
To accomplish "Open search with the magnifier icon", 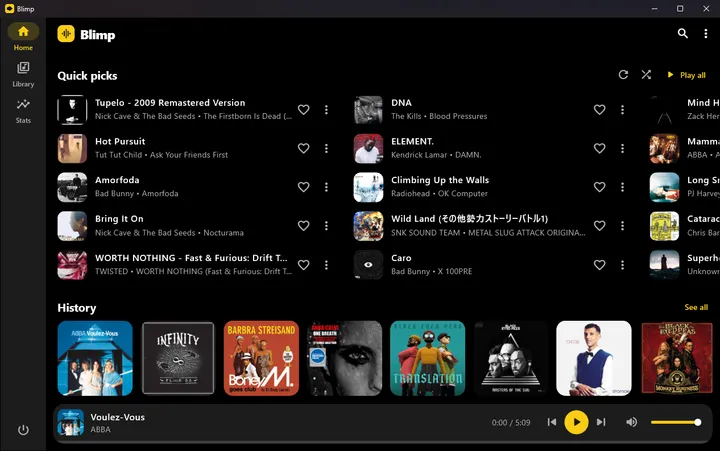I will [682, 34].
